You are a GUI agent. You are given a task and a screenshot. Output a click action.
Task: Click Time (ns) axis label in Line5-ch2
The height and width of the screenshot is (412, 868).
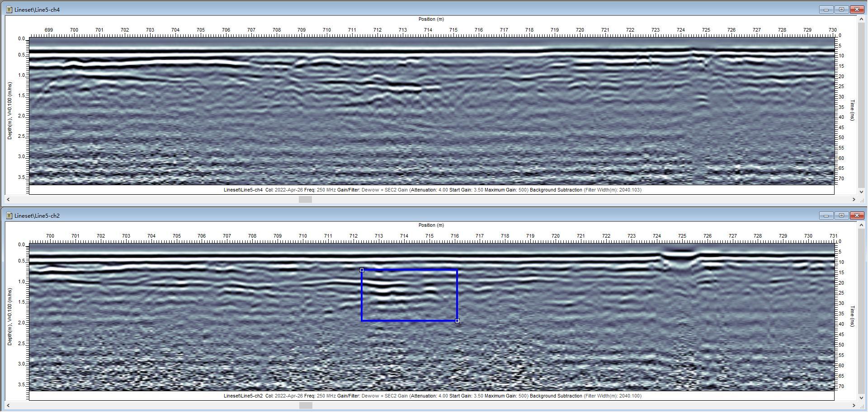click(x=853, y=316)
